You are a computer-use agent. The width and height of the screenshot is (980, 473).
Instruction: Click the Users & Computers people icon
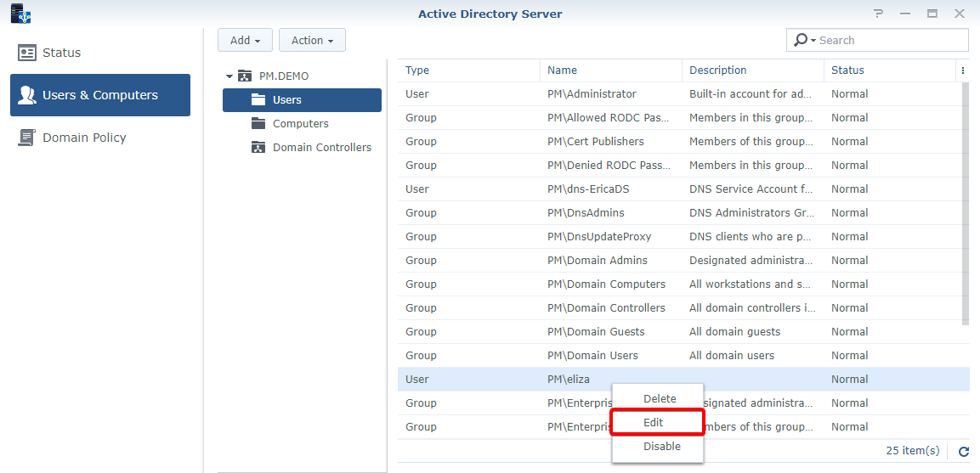[27, 96]
